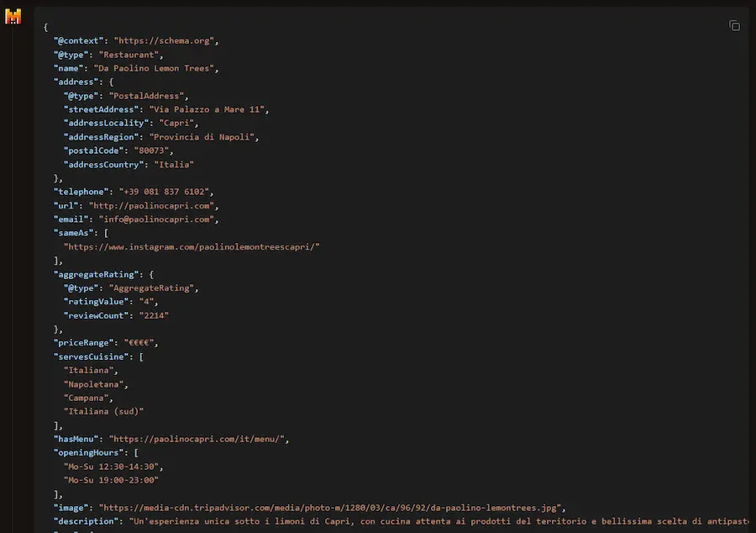Viewport: 756px width, 533px height.
Task: Click the description text starting "Un'esperienza unica"
Action: tap(438, 521)
